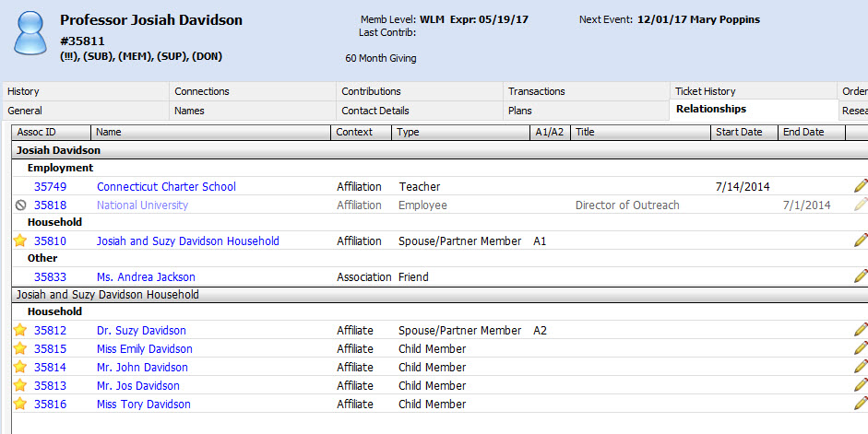Sort by the Name column header

pos(109,132)
